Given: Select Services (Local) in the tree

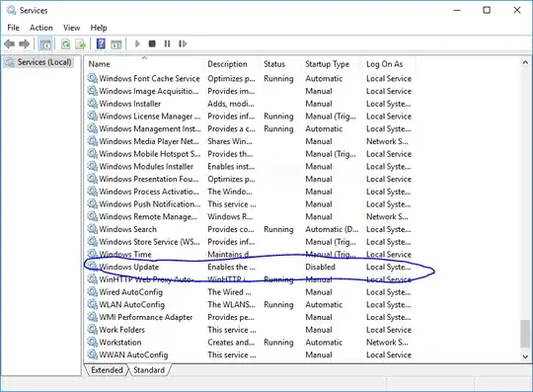Looking at the screenshot, I should click(44, 62).
